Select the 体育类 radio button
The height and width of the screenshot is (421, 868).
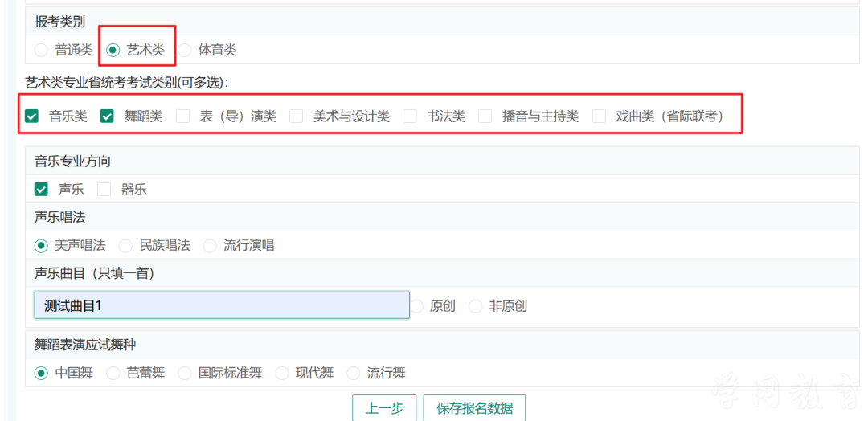pyautogui.click(x=185, y=51)
